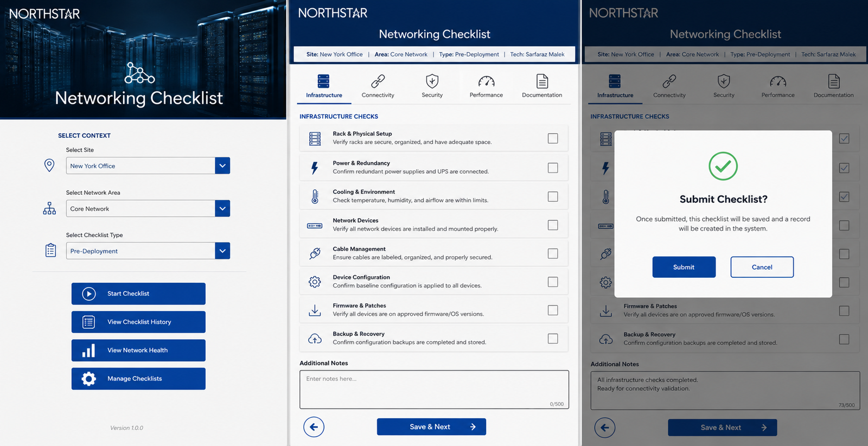Click the Cooling & Environment thermometer icon in middle panel
This screenshot has height=446, width=868.
click(315, 196)
